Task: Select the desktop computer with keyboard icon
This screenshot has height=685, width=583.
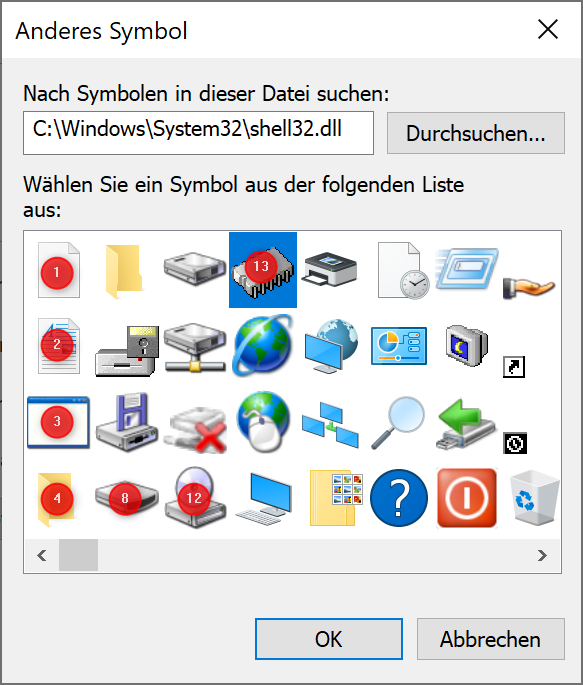Action: [263, 501]
